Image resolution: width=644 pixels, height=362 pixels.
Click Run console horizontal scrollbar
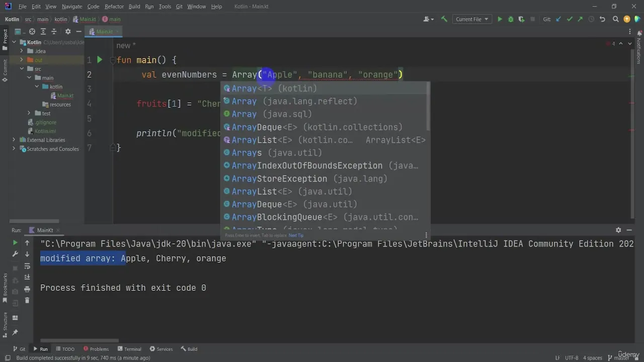point(79,340)
